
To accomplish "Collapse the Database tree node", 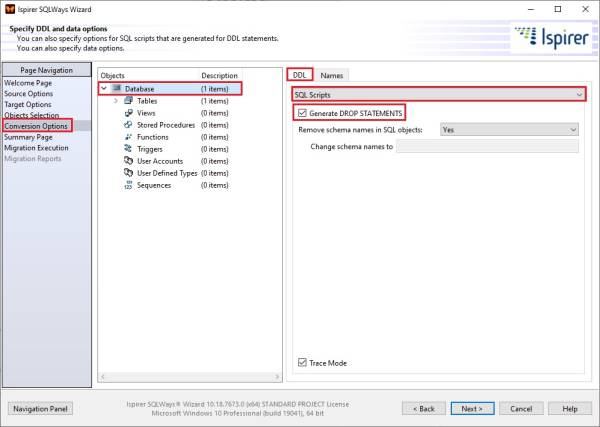I will coord(104,89).
